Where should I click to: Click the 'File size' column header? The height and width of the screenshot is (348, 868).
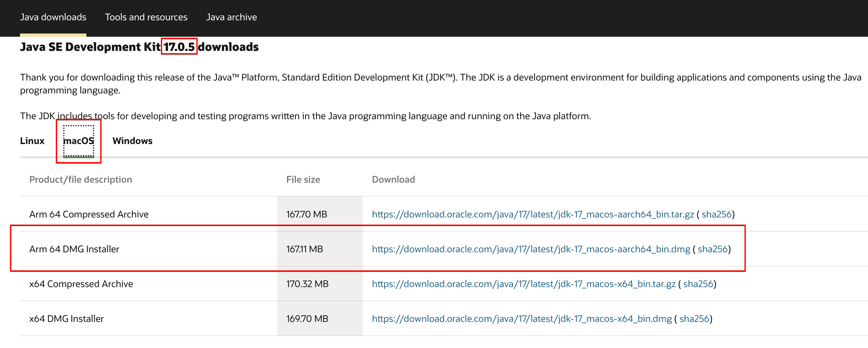[303, 179]
